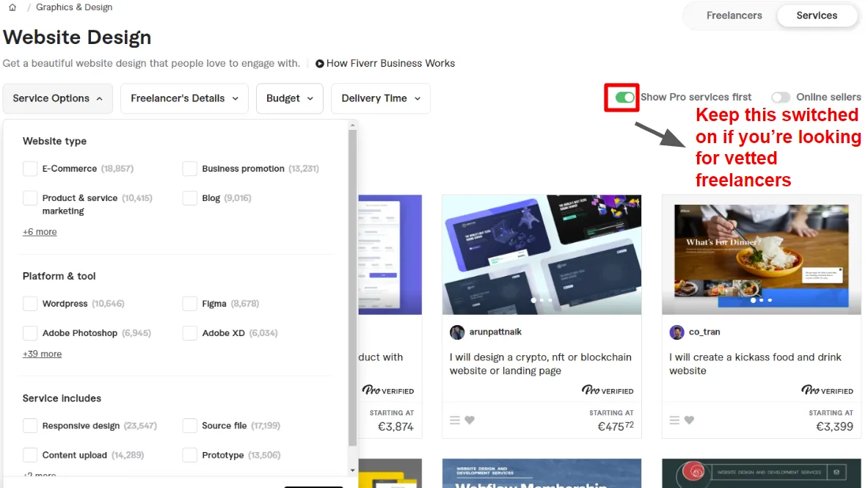Tick the Responsive design checkbox
This screenshot has height=488, width=868.
(x=30, y=426)
